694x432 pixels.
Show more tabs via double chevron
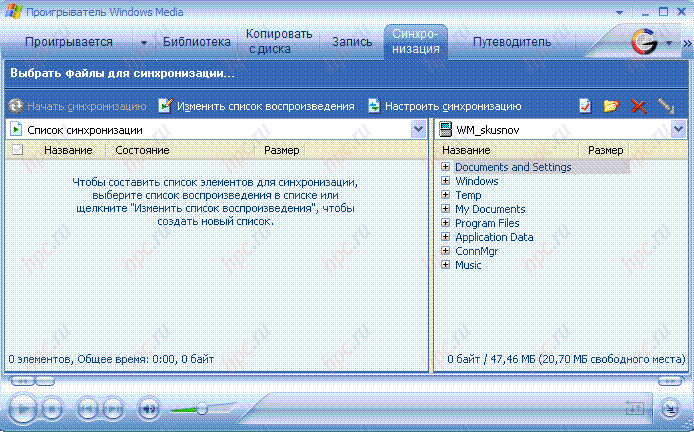[687, 43]
